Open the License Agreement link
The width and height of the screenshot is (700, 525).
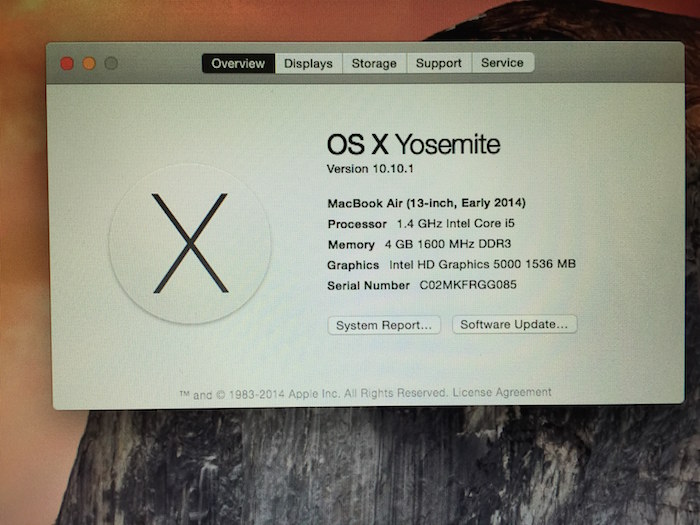pos(502,392)
